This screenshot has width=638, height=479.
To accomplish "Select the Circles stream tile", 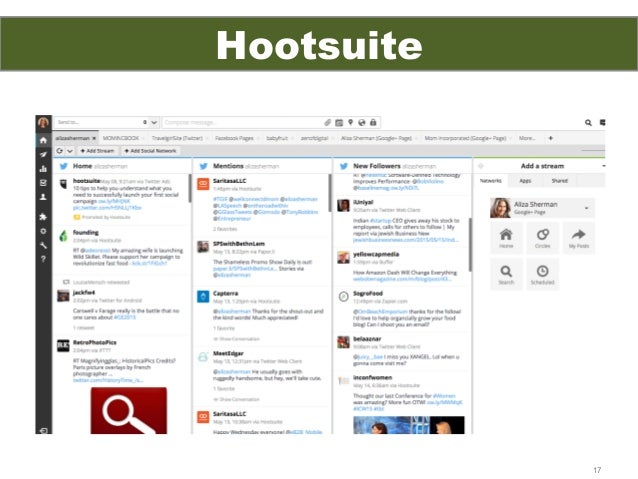I will [x=542, y=238].
